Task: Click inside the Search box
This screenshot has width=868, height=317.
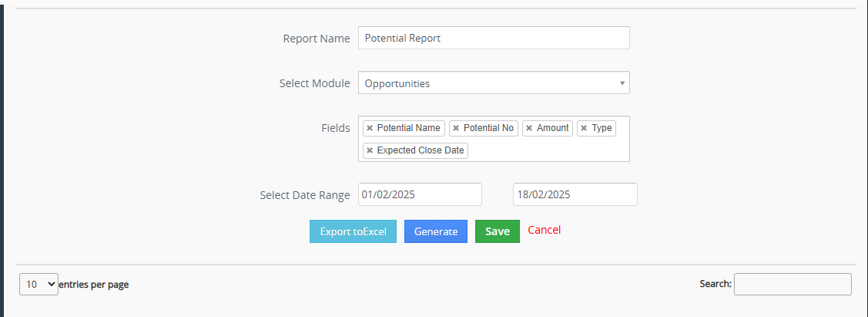Action: pyautogui.click(x=793, y=284)
